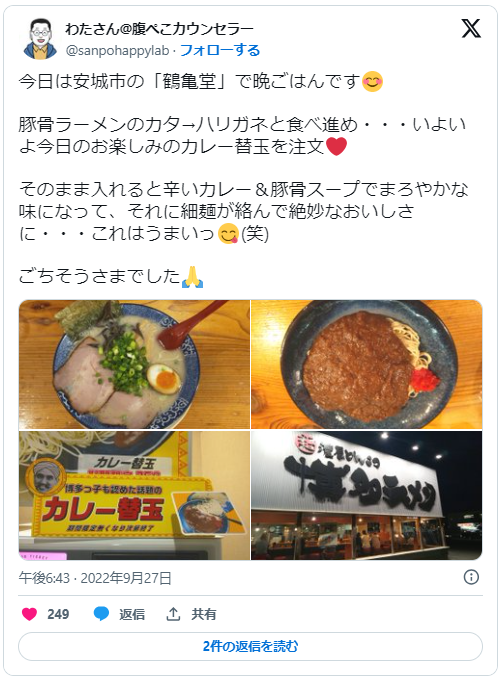The height and width of the screenshot is (680, 503).
Task: Click the share upload arrow icon
Action: 173,614
